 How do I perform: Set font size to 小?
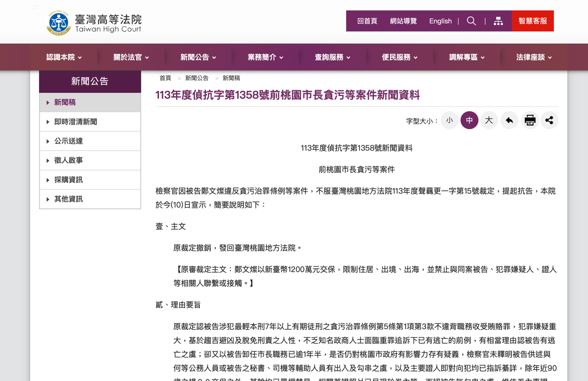[x=450, y=120]
